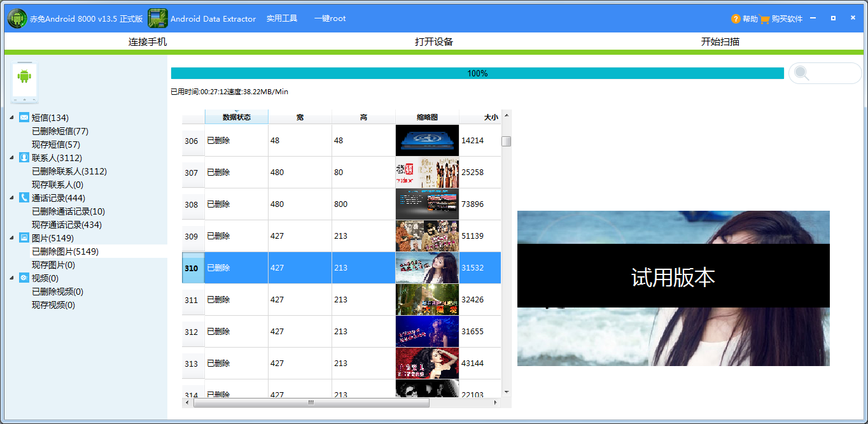Open the 一键root menu

point(330,18)
